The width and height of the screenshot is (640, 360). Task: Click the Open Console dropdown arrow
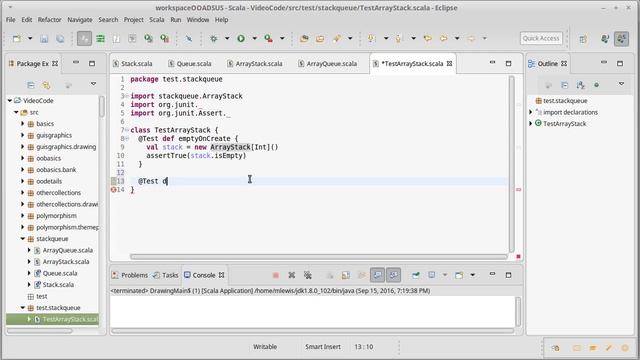click(x=472, y=275)
